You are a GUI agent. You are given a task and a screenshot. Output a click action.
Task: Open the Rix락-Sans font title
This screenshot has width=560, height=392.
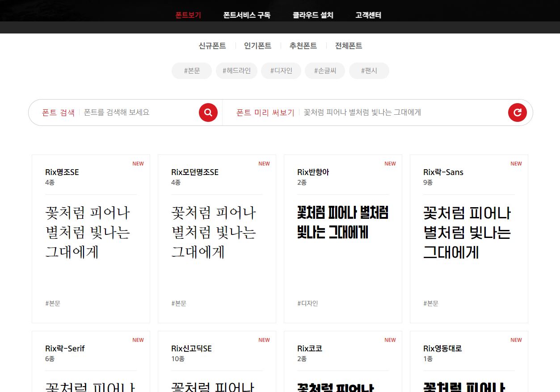click(x=443, y=172)
